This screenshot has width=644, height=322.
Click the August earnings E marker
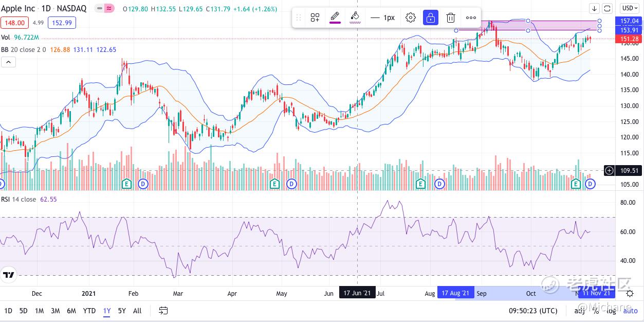pyautogui.click(x=421, y=184)
